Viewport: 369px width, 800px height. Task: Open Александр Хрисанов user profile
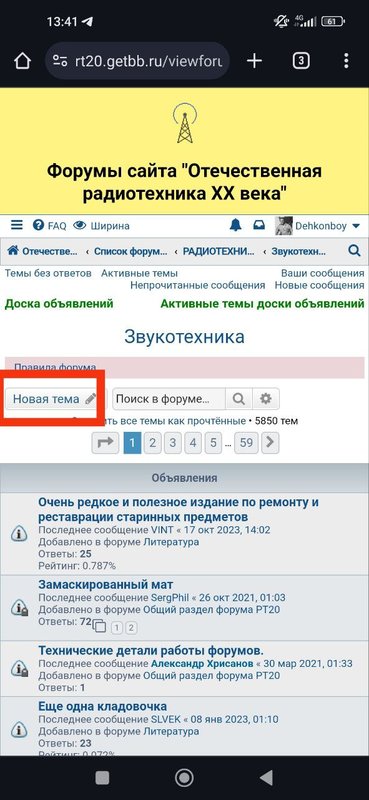tap(202, 664)
